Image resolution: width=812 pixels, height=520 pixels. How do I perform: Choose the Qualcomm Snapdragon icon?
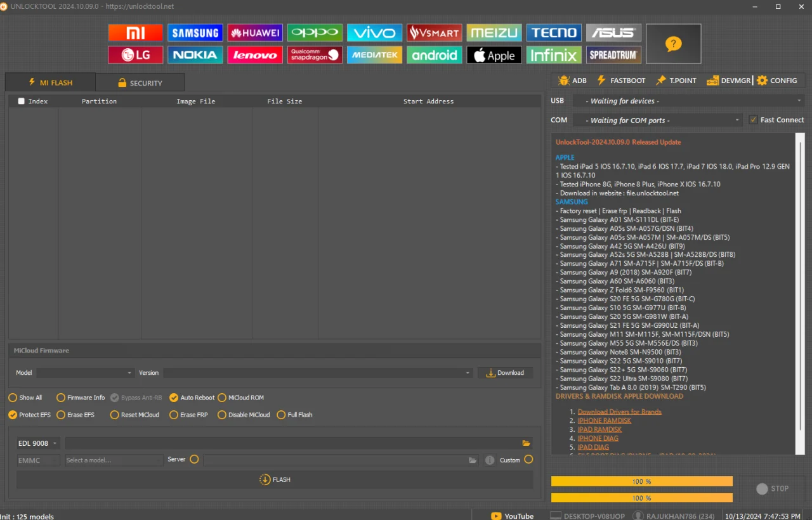(x=315, y=55)
